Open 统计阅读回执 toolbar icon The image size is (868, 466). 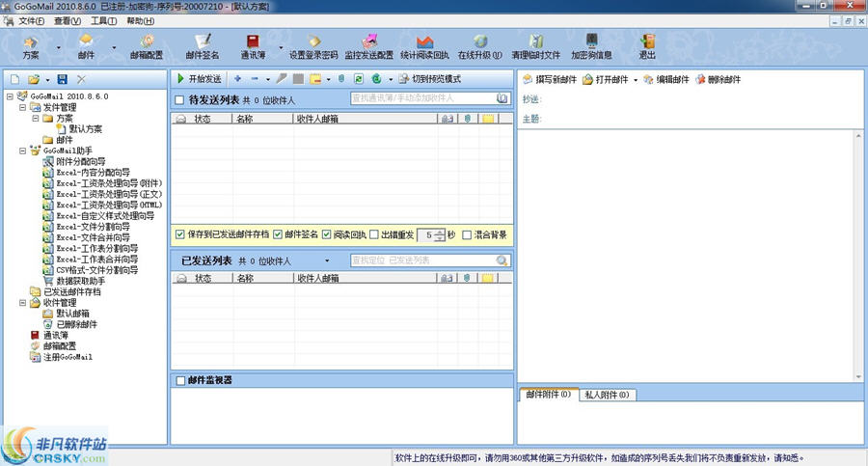(x=424, y=47)
